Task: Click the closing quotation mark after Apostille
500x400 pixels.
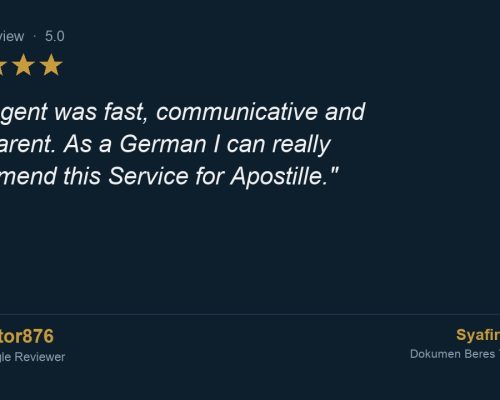Action: click(334, 172)
